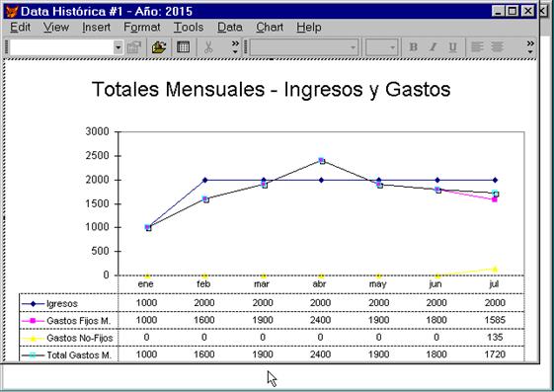Open the font name dropdown
The image size is (554, 392).
[x=304, y=47]
